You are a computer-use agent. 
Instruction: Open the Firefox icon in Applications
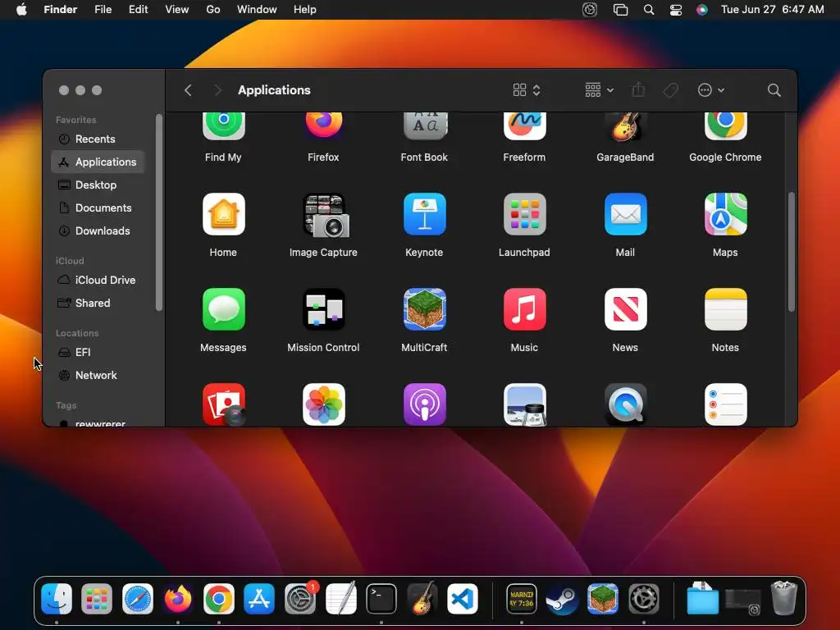[x=323, y=126]
